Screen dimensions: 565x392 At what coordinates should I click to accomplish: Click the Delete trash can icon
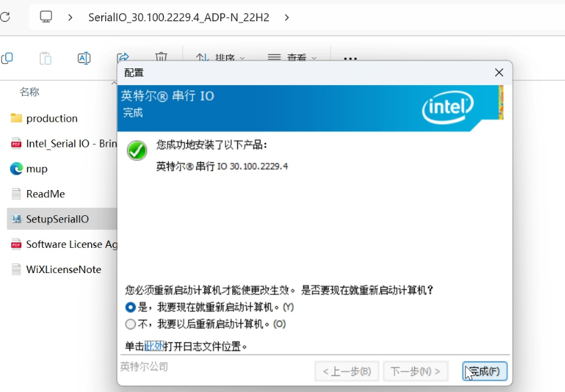pyautogui.click(x=161, y=58)
